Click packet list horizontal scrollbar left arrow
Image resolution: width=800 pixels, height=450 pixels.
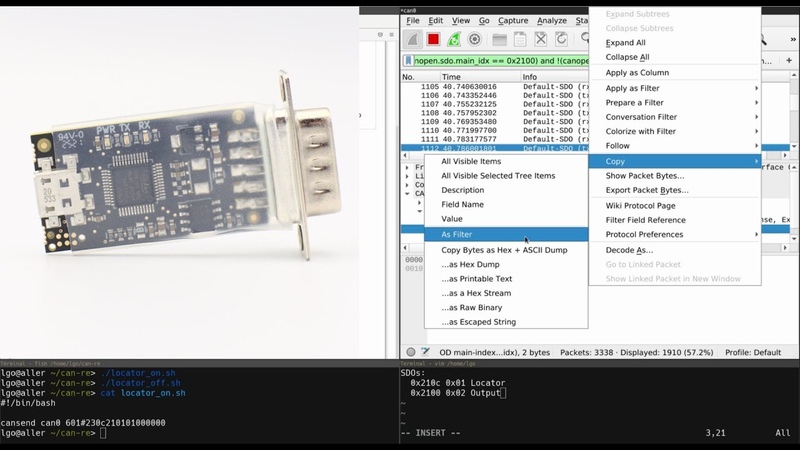pyautogui.click(x=406, y=155)
